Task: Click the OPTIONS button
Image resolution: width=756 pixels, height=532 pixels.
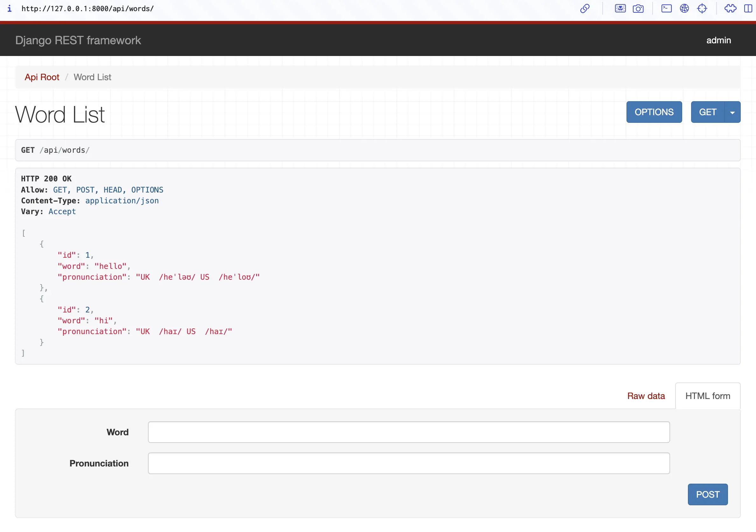Action: [x=654, y=112]
